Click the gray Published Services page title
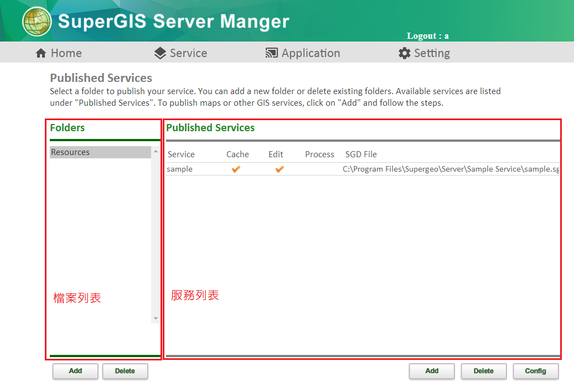The image size is (574, 392). point(101,78)
